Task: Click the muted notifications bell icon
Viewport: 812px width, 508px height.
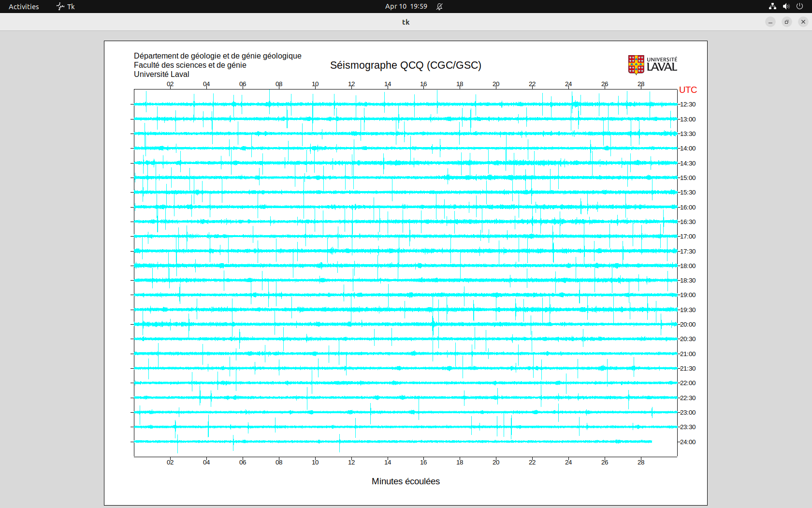Action: (439, 6)
